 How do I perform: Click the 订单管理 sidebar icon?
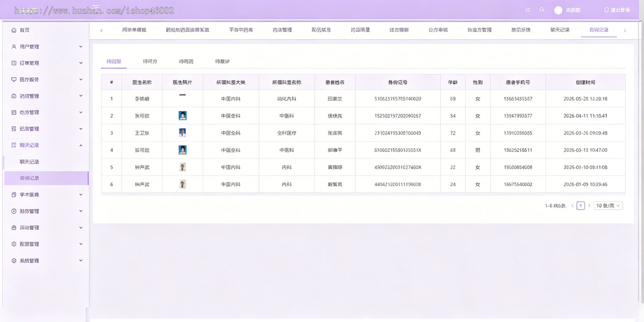pyautogui.click(x=14, y=63)
